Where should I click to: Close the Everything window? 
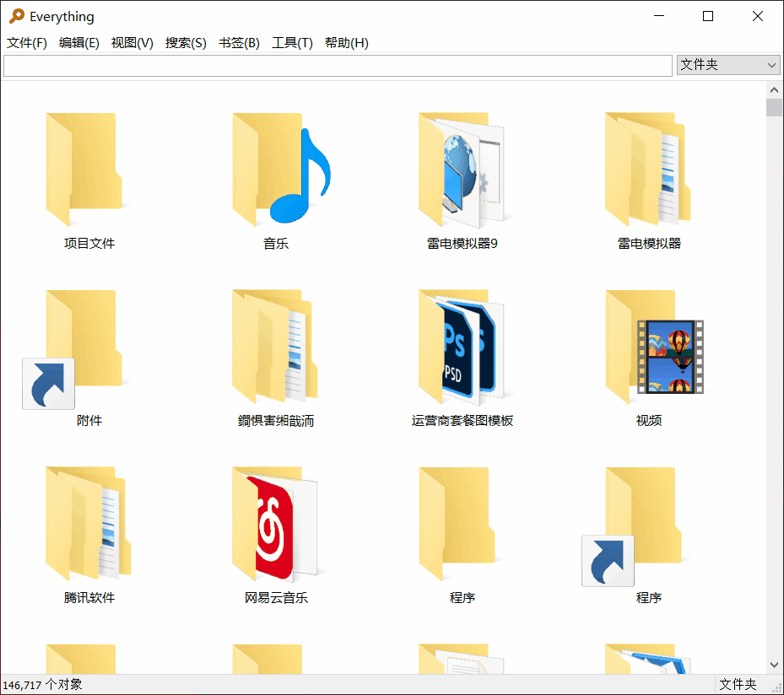(x=758, y=16)
